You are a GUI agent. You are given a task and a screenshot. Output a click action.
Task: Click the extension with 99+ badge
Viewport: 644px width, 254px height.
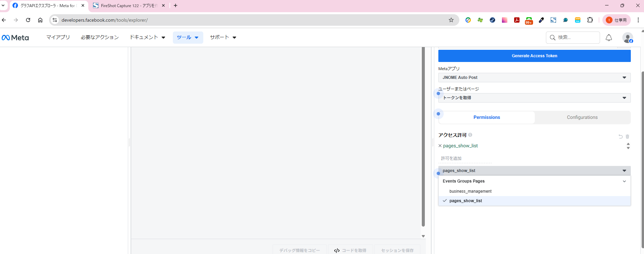[x=529, y=21]
